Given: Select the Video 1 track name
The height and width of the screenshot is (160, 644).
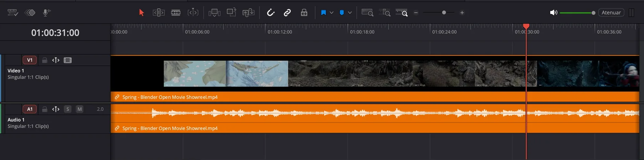Looking at the screenshot, I should (16, 71).
